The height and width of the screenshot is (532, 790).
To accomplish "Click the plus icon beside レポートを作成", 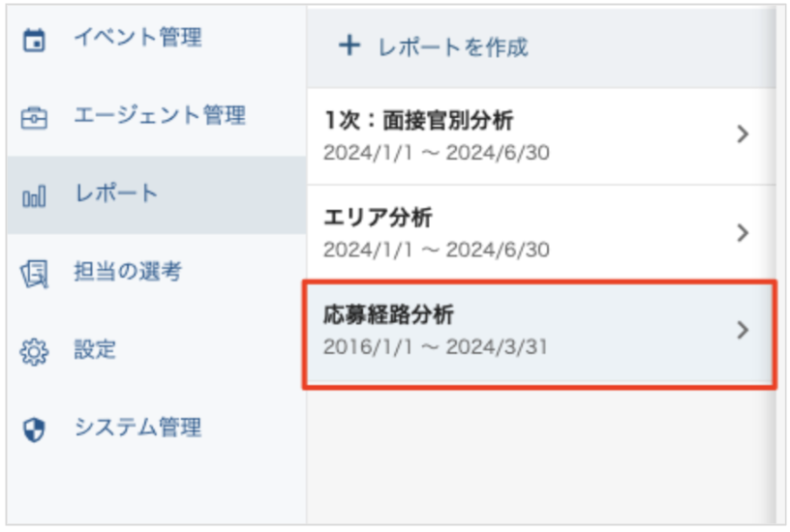I will (x=349, y=46).
